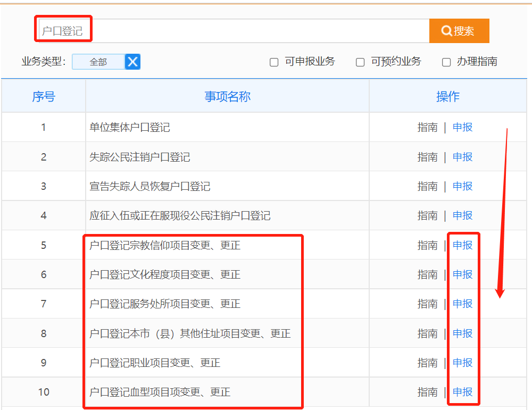
Task: Click 申报 for 失踪公民注销户口登记
Action: (x=462, y=157)
